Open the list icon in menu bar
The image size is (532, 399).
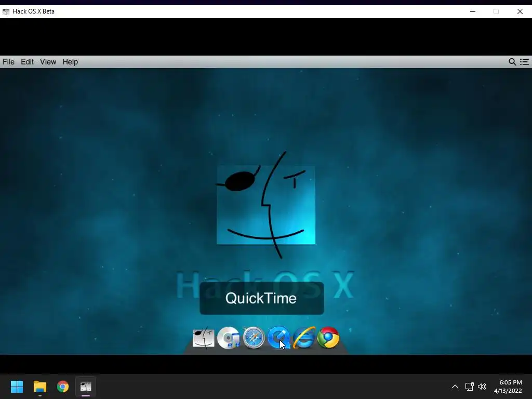pos(525,62)
